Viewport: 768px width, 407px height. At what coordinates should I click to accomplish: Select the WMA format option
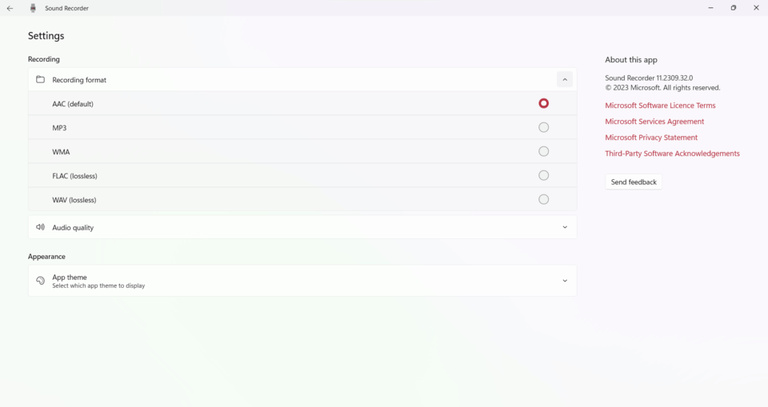543,151
